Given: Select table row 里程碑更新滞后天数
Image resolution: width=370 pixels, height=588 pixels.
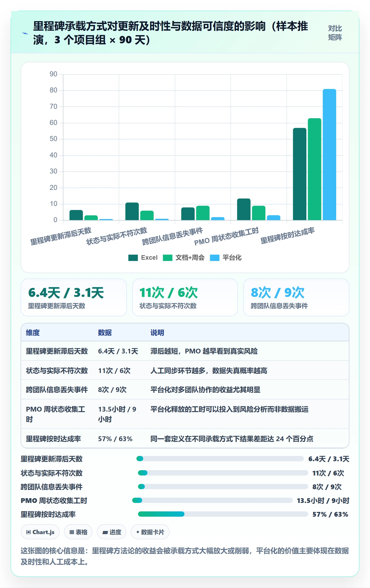Looking at the screenshot, I should [x=185, y=351].
